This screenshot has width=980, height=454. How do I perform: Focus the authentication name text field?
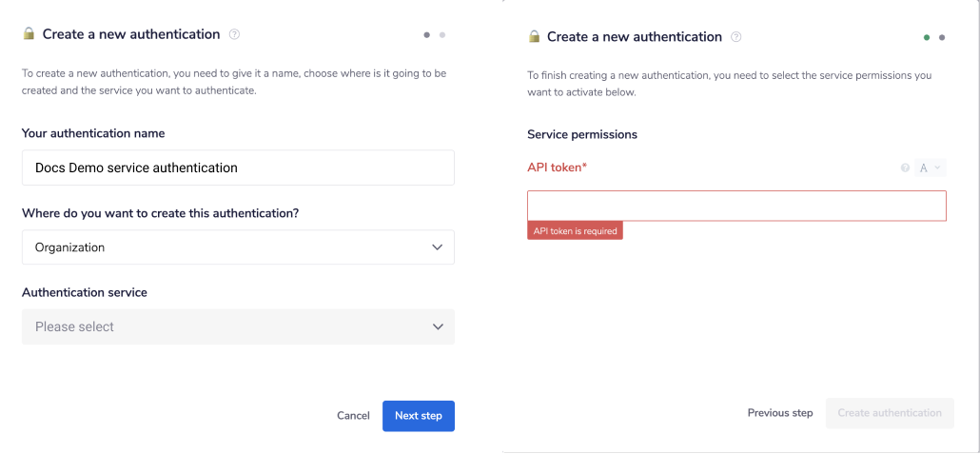click(238, 168)
